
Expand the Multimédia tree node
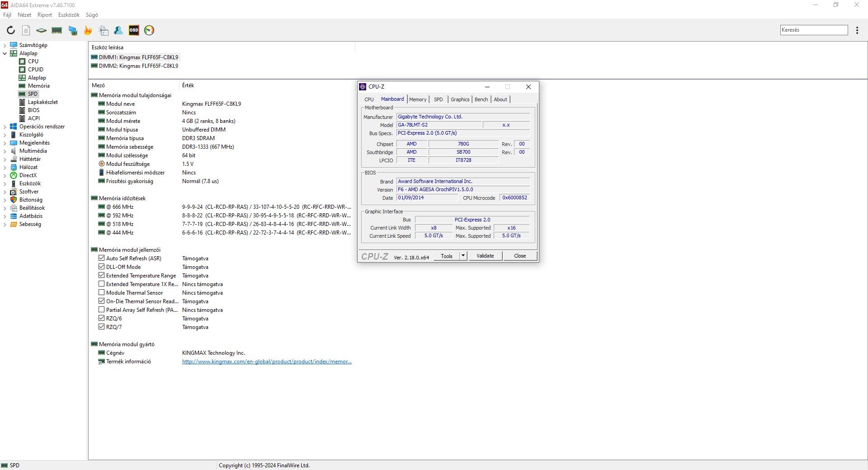click(x=5, y=151)
